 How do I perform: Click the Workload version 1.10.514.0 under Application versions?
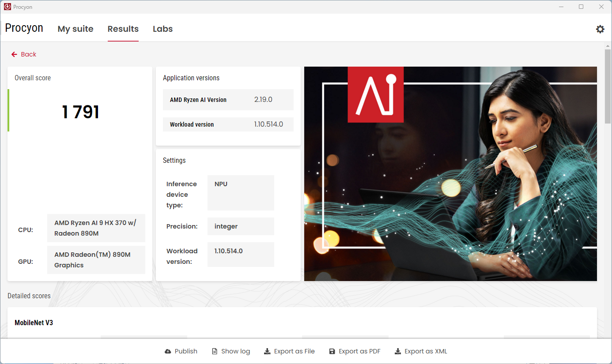coord(268,124)
